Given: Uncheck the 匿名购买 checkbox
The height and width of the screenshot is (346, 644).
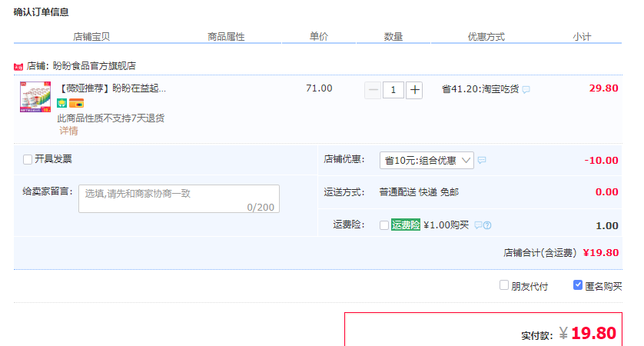Looking at the screenshot, I should (578, 285).
